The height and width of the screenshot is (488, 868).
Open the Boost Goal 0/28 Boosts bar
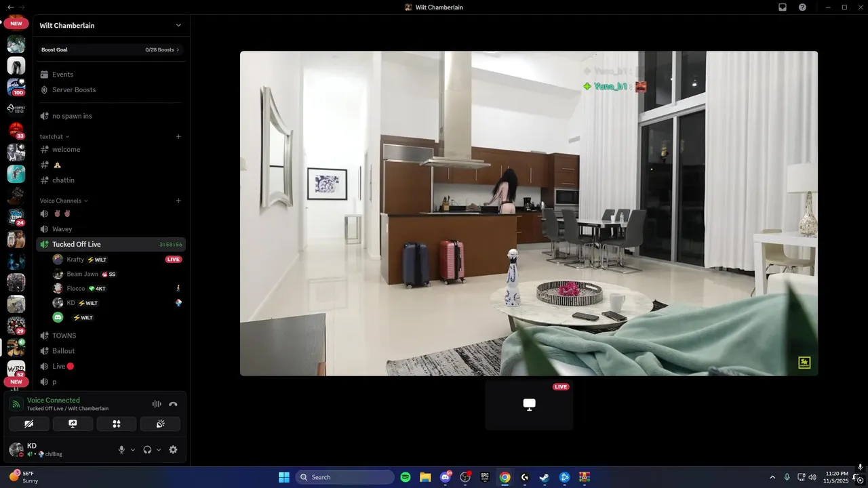coord(111,49)
